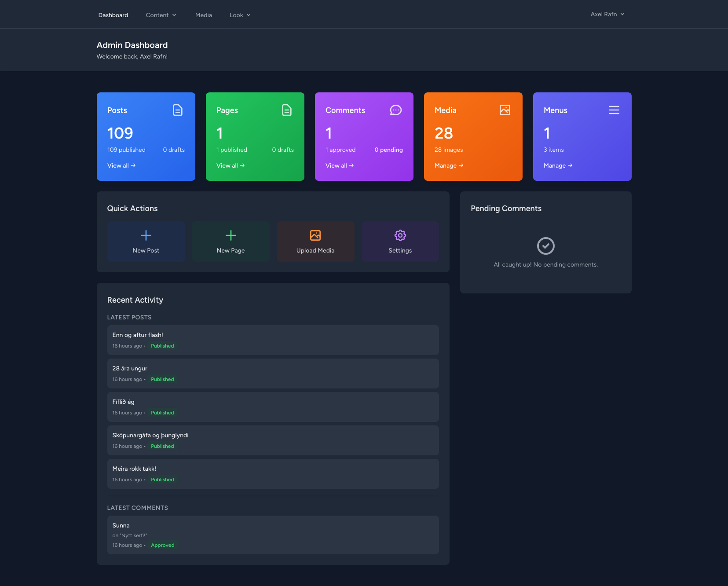Click the orange Upload Media image icon

(315, 236)
